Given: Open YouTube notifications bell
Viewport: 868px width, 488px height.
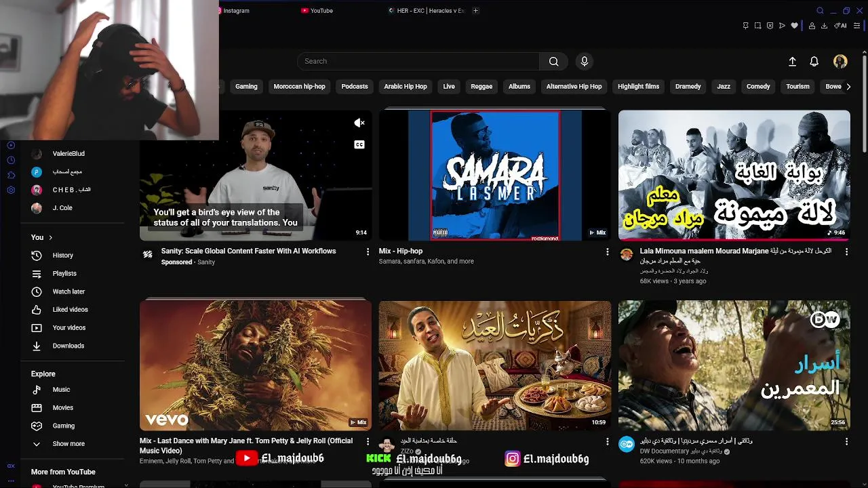Looking at the screenshot, I should point(814,61).
